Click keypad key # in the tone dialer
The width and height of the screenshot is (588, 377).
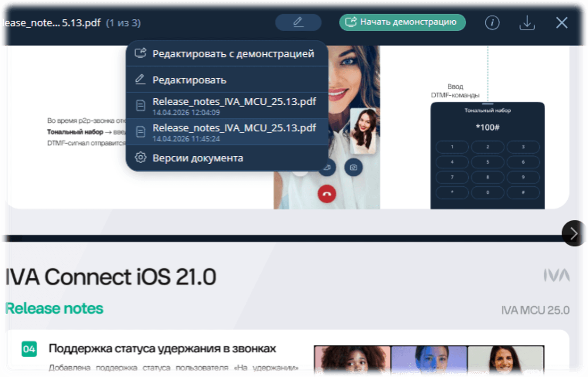click(523, 192)
